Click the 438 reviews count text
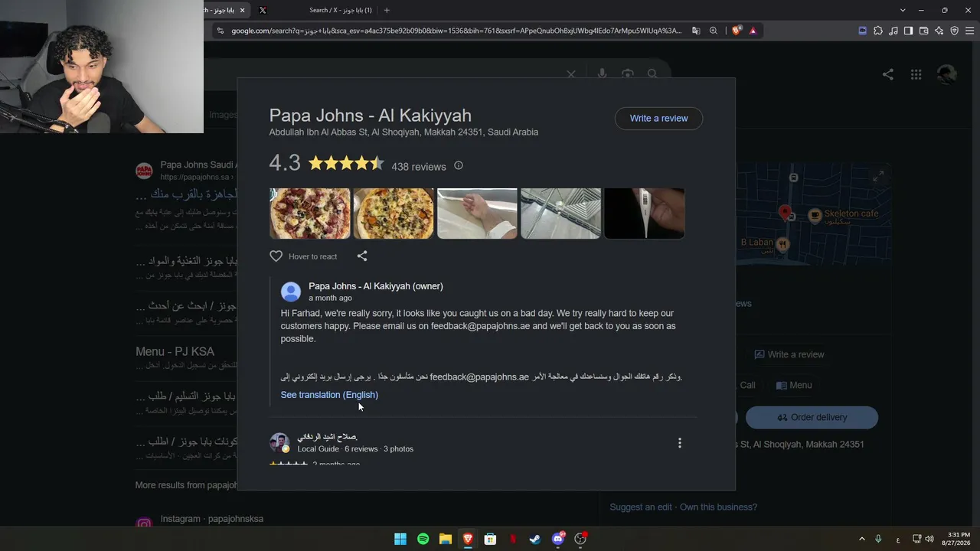The height and width of the screenshot is (551, 980). point(419,167)
